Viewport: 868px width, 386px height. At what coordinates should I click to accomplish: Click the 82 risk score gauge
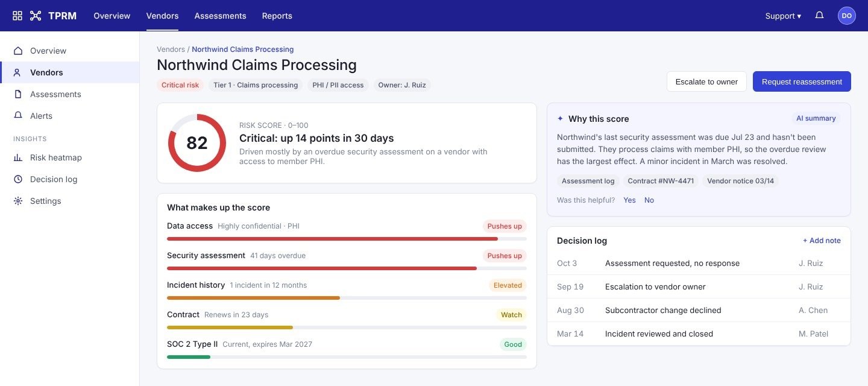coord(197,143)
